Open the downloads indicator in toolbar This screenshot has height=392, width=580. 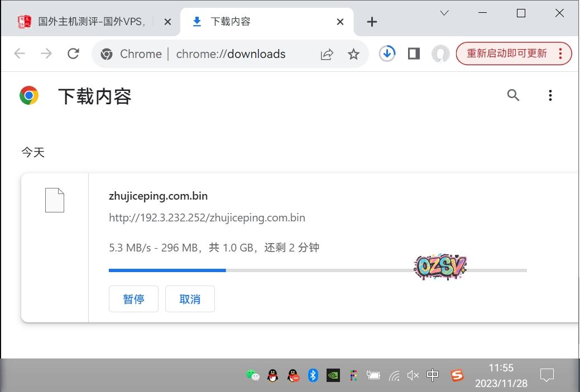pos(387,54)
